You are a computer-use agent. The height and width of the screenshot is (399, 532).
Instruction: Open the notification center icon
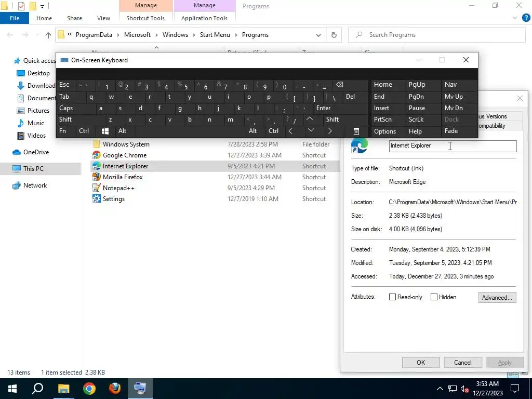pyautogui.click(x=515, y=389)
